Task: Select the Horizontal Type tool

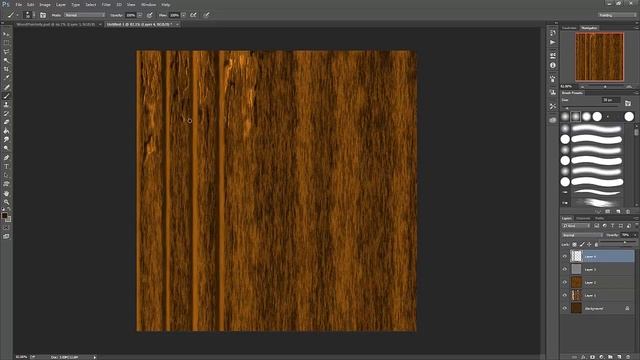Action: point(6,167)
